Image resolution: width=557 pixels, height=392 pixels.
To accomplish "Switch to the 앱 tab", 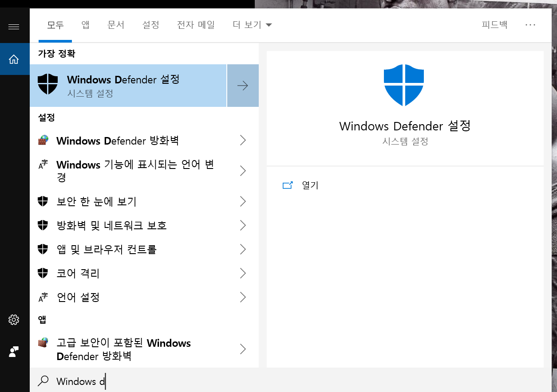I will point(86,25).
